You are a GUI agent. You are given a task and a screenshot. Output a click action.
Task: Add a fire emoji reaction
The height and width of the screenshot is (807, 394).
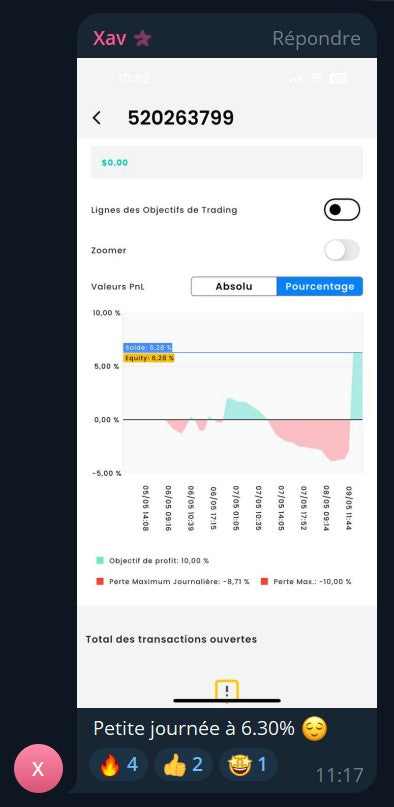point(118,765)
